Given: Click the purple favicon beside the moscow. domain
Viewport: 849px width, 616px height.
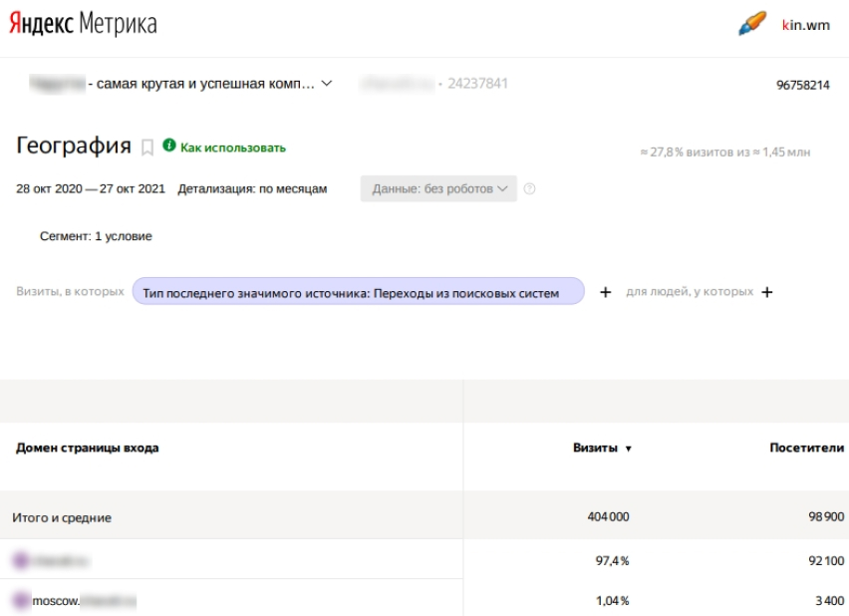Looking at the screenshot, I should [20, 600].
